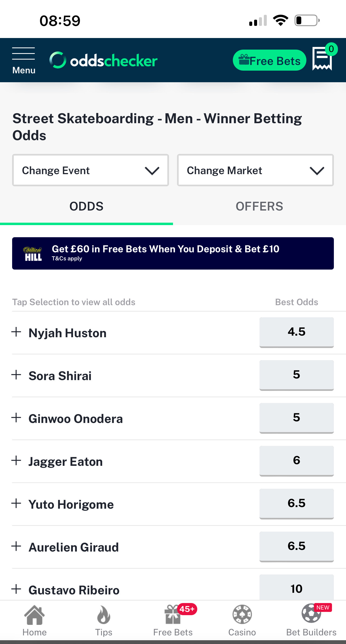Select Nyjah Huston best odds 4.5
Viewport: 346px width, 644px height.
point(296,332)
